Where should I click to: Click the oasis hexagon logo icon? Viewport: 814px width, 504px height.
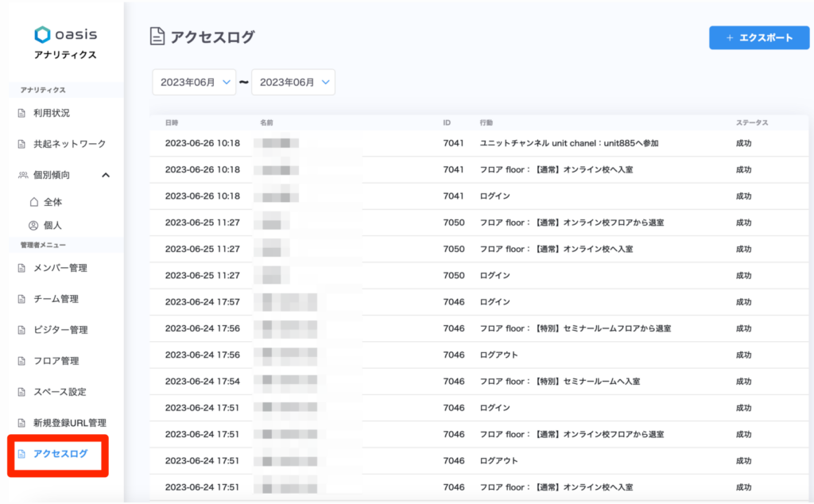click(42, 34)
